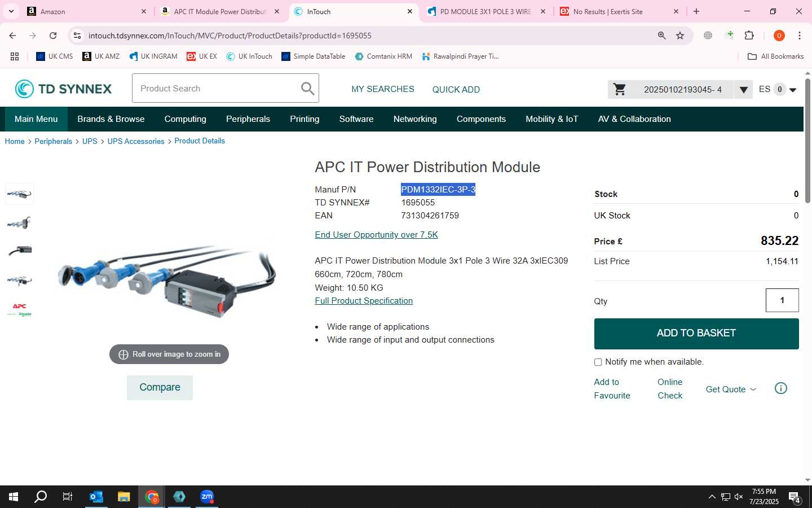The width and height of the screenshot is (812, 508).
Task: Close the Amazon tab
Action: click(143, 11)
